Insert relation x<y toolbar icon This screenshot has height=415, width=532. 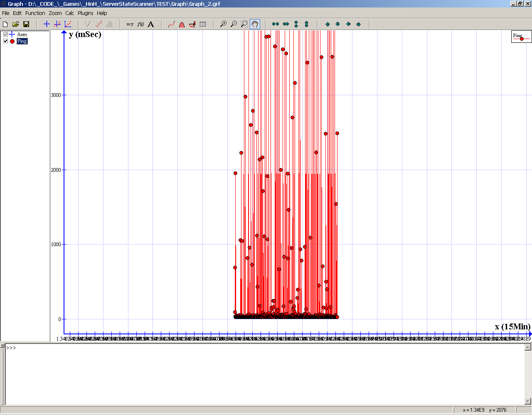click(130, 24)
